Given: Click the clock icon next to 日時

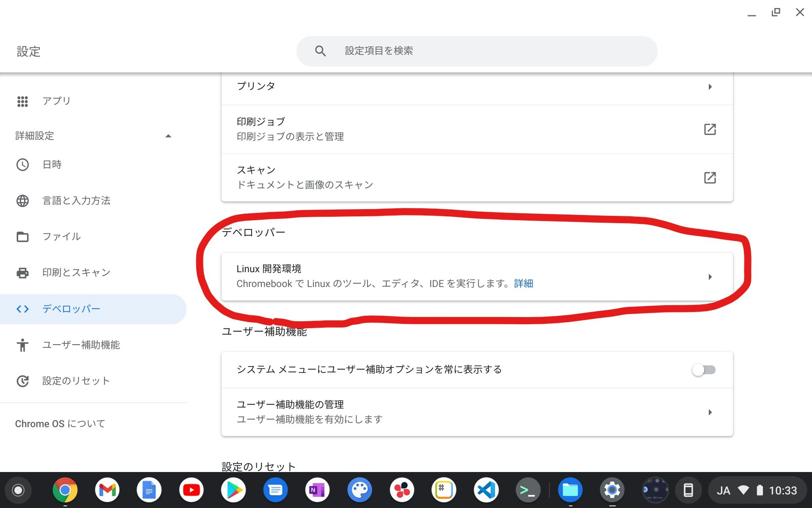Looking at the screenshot, I should (x=23, y=165).
